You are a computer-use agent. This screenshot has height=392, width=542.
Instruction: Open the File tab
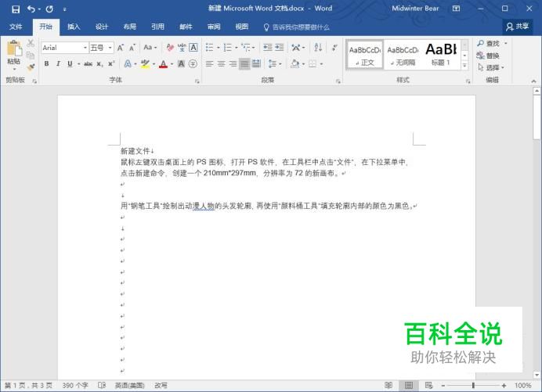pyautogui.click(x=16, y=27)
